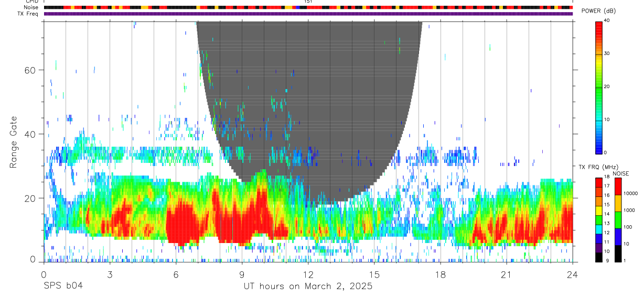Click the 'Noise' strip row label

pos(31,7)
